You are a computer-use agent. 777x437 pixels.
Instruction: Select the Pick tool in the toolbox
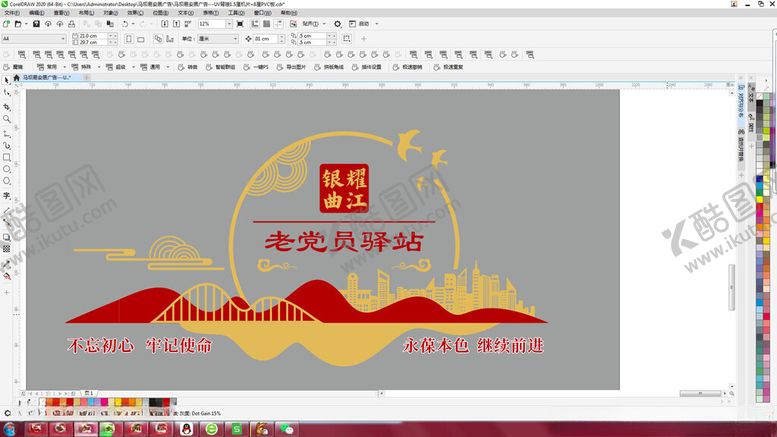[6, 79]
